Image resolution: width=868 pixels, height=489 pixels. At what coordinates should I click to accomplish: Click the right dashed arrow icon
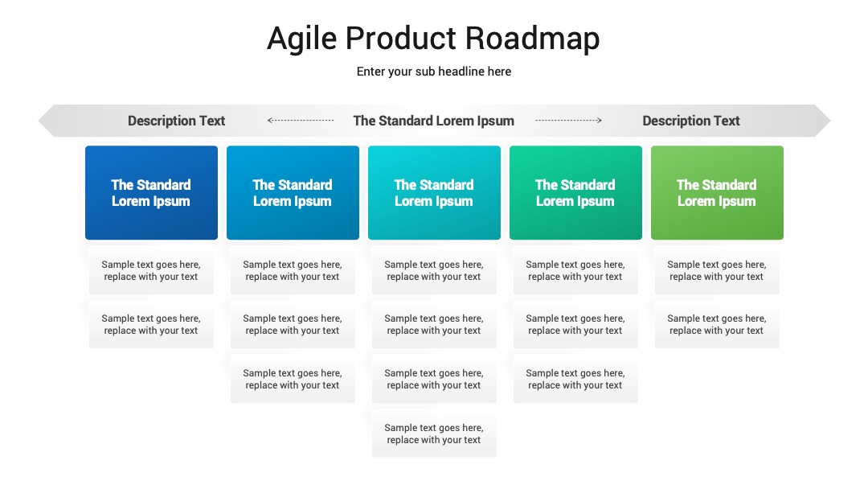pos(568,120)
